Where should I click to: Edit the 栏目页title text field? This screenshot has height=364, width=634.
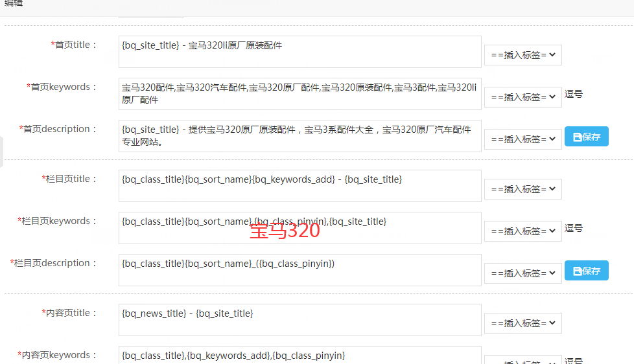coord(300,186)
